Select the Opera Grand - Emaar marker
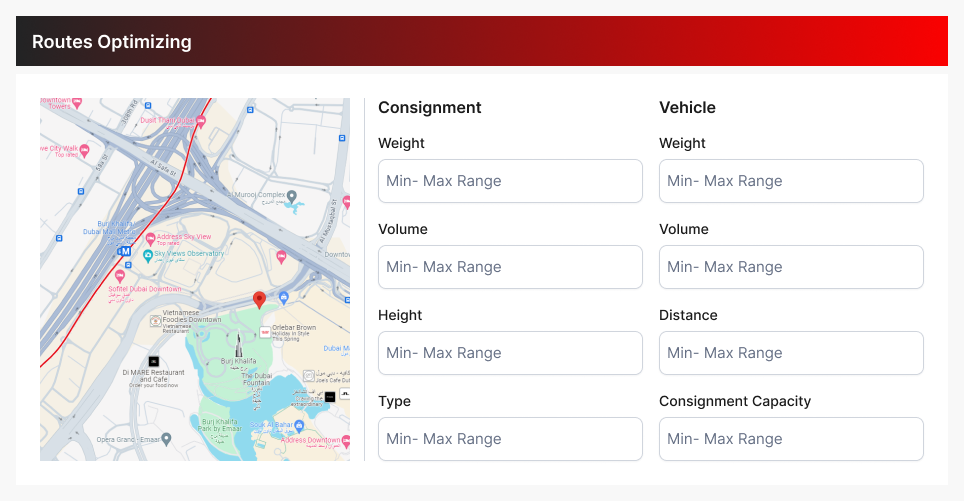 tap(166, 438)
